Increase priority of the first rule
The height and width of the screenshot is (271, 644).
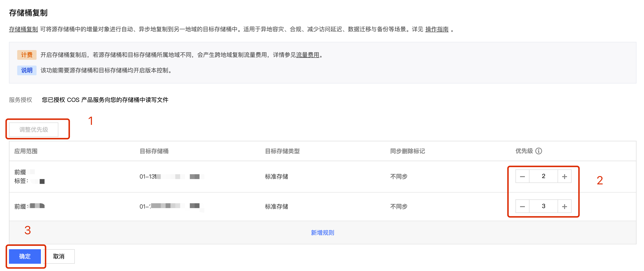(564, 177)
